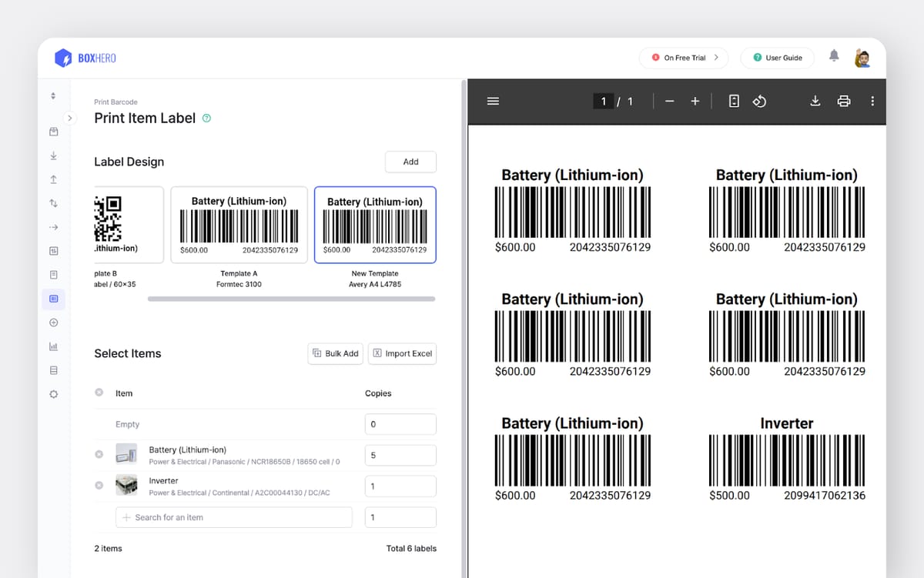Click copies field of the Empty row
This screenshot has width=924, height=578.
400,424
